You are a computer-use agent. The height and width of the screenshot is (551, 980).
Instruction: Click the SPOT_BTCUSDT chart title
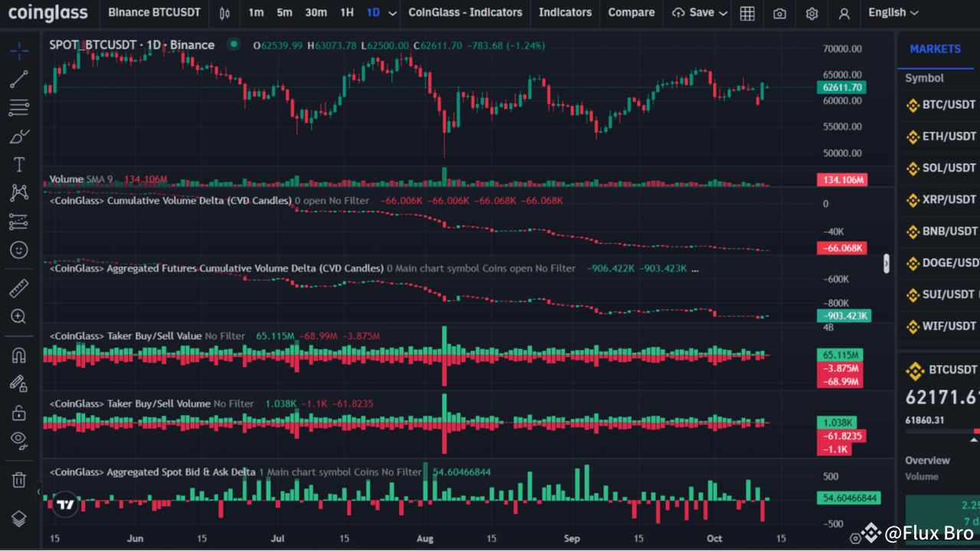[132, 45]
